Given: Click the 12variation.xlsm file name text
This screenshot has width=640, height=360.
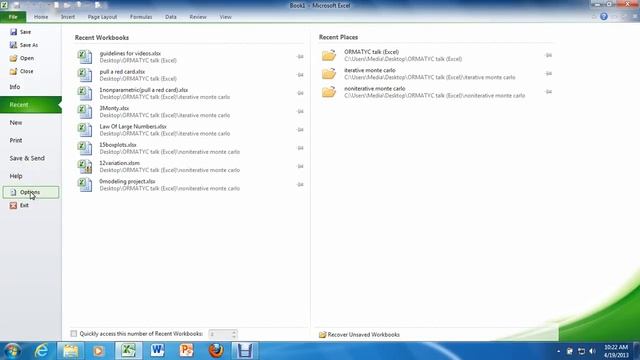Looking at the screenshot, I should [x=119, y=163].
